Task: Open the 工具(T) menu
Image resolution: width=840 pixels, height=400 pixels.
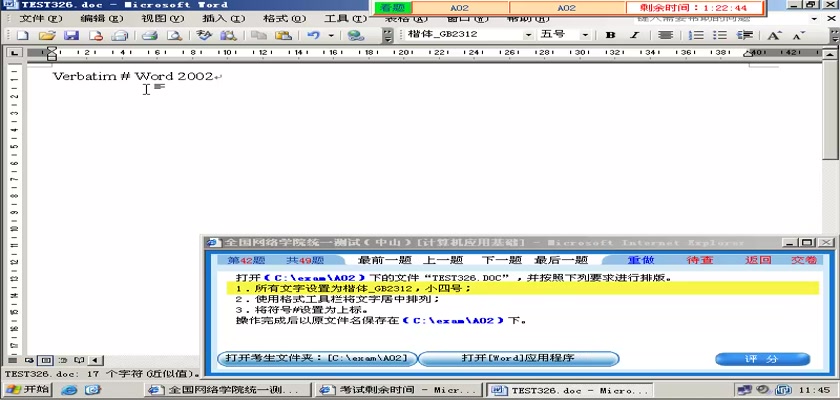Action: click(346, 19)
